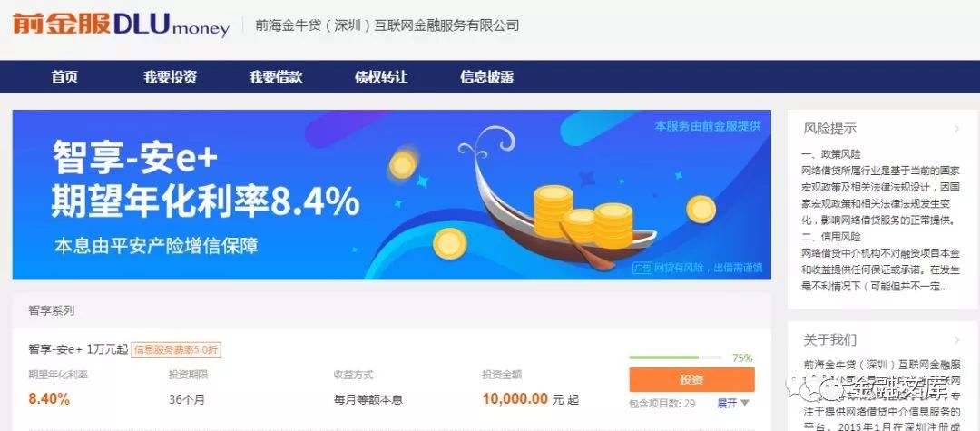The image size is (980, 431).
Task: Click the orange 投资 button
Action: [691, 380]
